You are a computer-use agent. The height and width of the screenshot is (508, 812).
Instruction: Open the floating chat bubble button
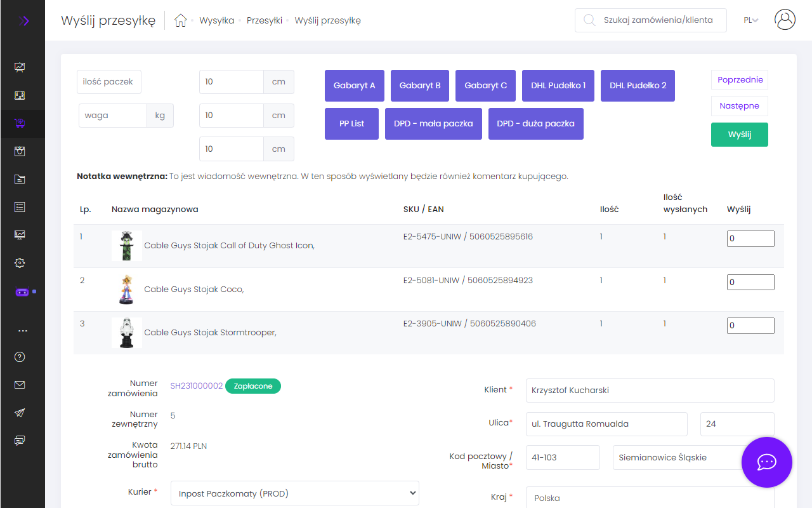click(766, 462)
